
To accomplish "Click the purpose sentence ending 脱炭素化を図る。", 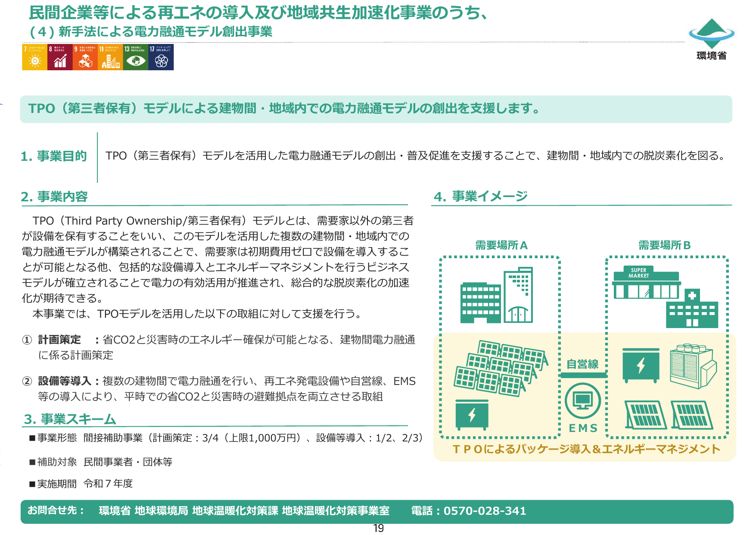I will pyautogui.click(x=417, y=156).
